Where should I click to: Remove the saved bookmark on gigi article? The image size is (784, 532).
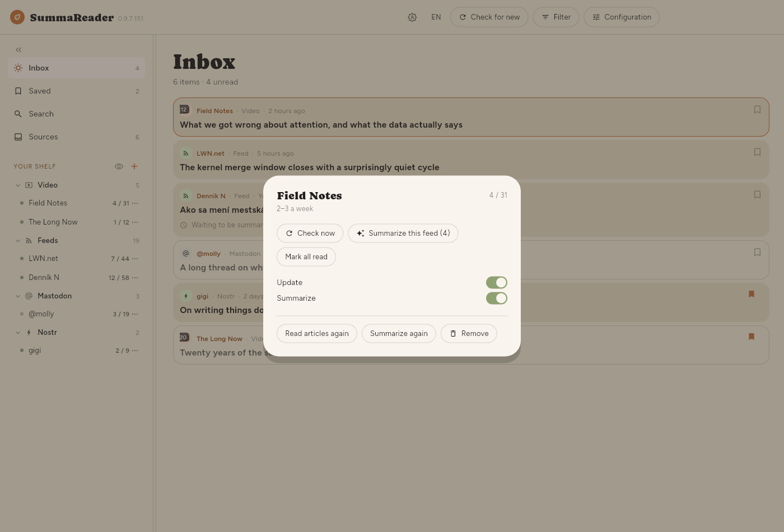752,294
